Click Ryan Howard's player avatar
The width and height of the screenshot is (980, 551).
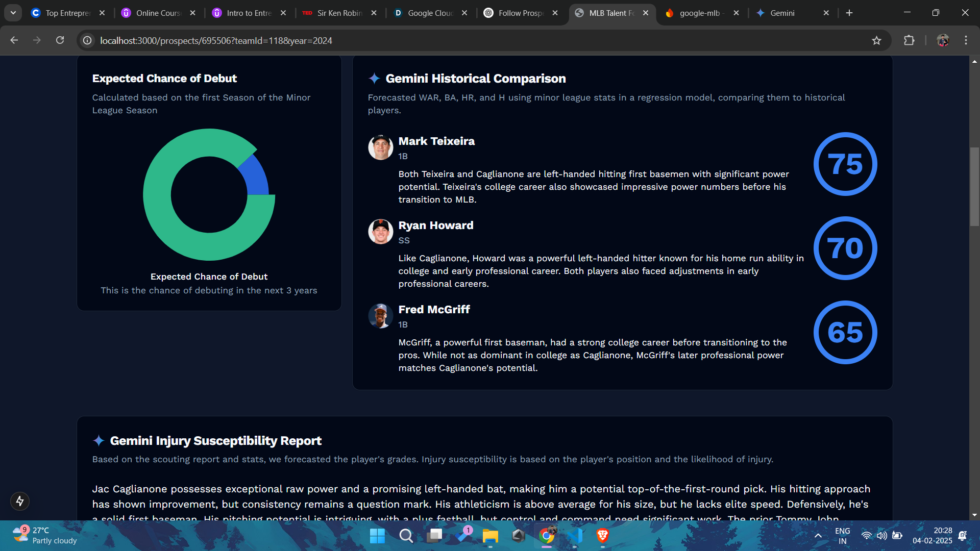[x=380, y=232]
